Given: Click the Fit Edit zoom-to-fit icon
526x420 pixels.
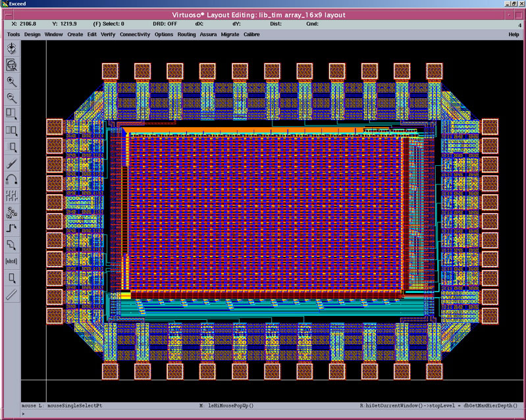Looking at the screenshot, I should (11, 65).
